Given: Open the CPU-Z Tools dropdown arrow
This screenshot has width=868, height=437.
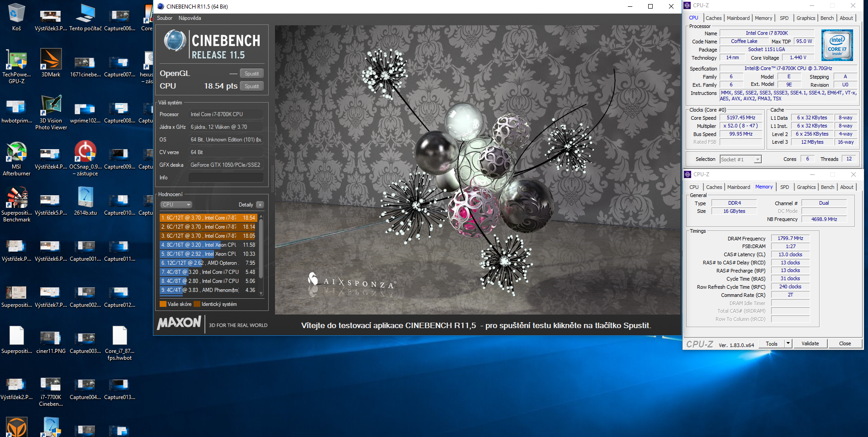Looking at the screenshot, I should coord(788,343).
